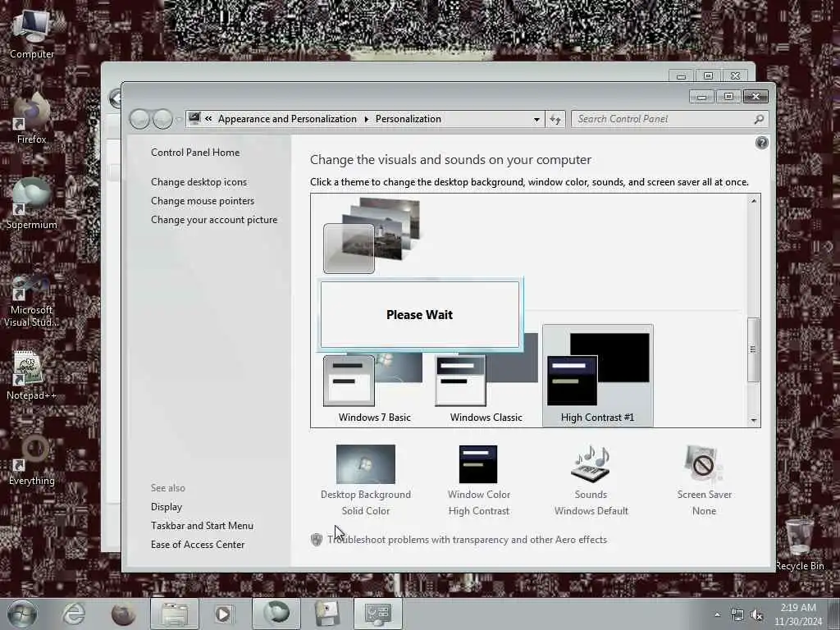Click the Help question mark icon
Viewport: 840px width, 630px height.
pos(762,143)
